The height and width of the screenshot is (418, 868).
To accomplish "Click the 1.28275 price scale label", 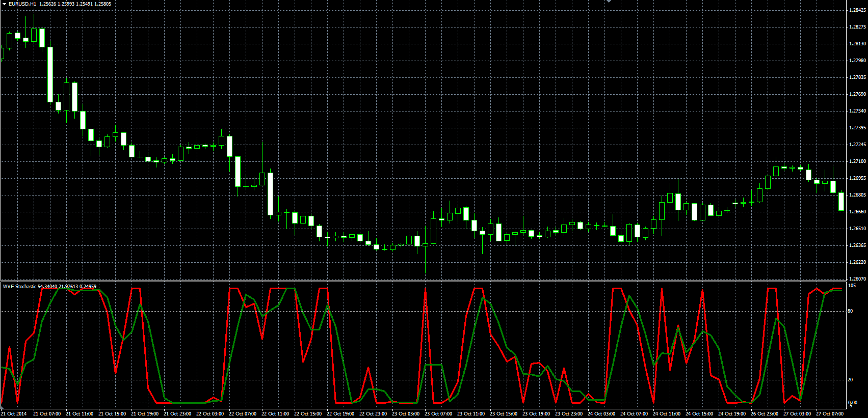I will coord(858,27).
